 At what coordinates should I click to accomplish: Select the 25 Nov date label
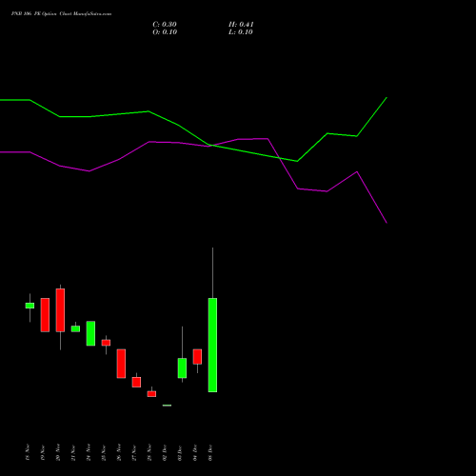click(104, 452)
